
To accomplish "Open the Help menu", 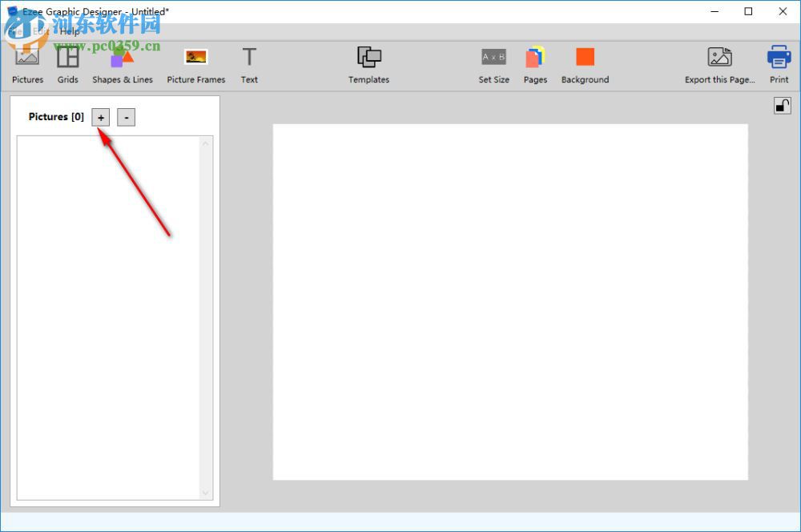I will pyautogui.click(x=70, y=31).
